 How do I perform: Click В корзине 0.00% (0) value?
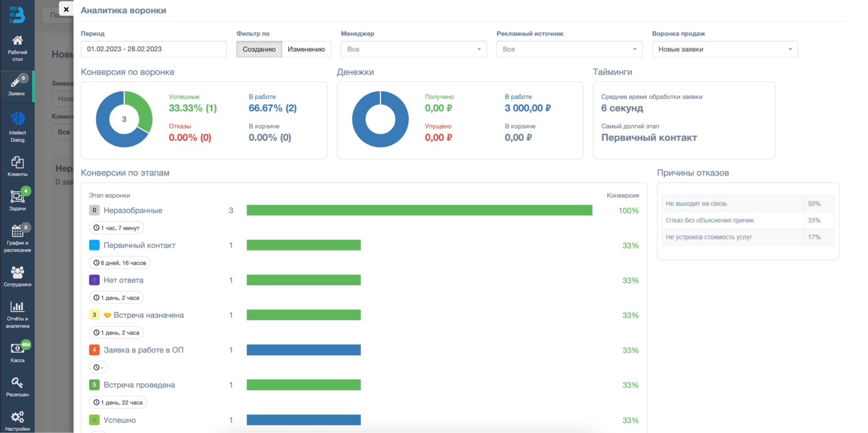(270, 137)
